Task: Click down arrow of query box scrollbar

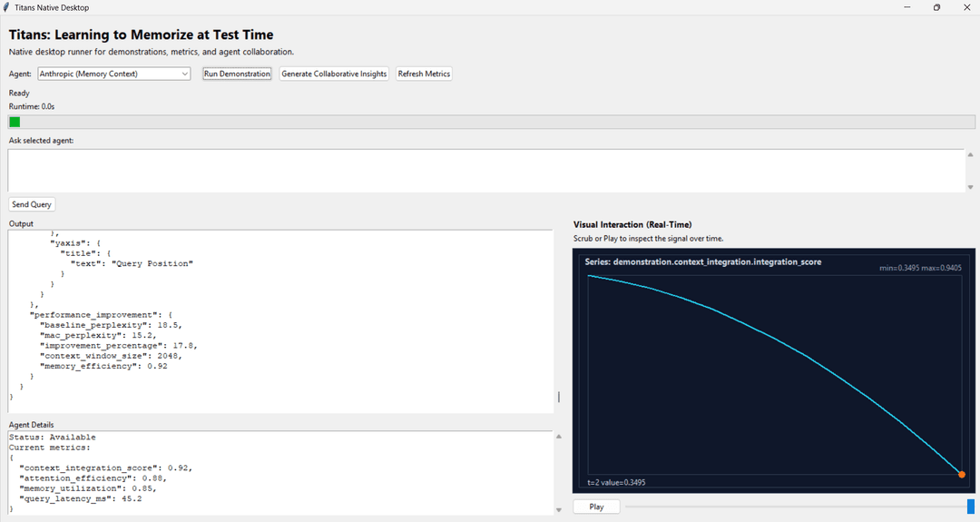Action: coord(970,187)
